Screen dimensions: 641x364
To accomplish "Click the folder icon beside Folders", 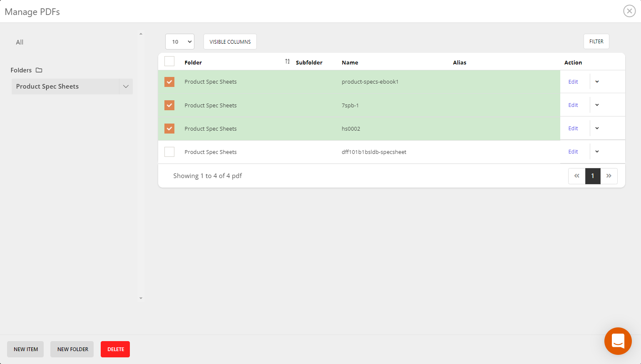I will tap(39, 70).
